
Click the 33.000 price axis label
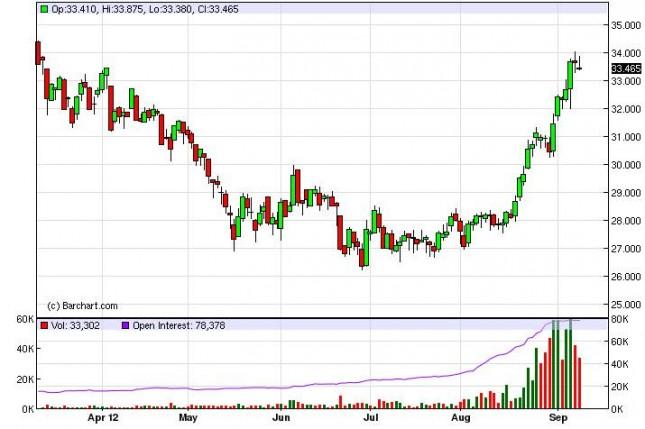pyautogui.click(x=626, y=81)
